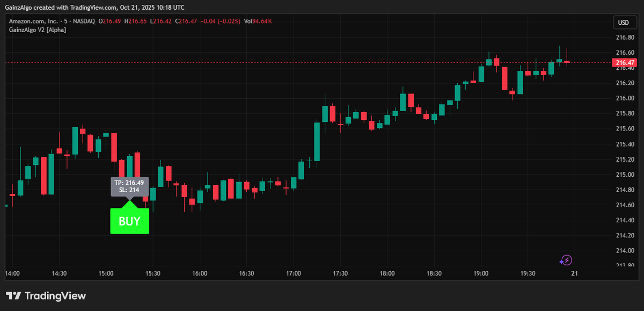This screenshot has height=311, width=644.
Task: Click the green BUY signal label
Action: (129, 221)
